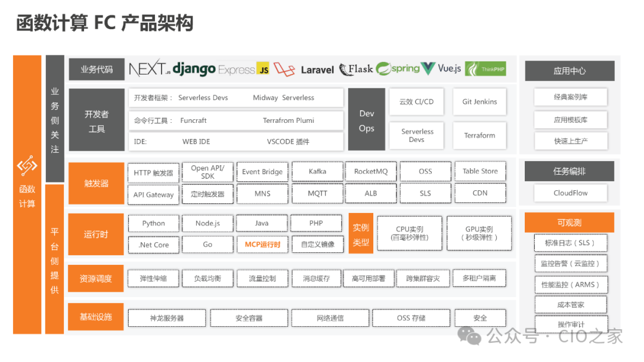Select the Express JS logo
This screenshot has width=644, height=362.
click(x=243, y=69)
